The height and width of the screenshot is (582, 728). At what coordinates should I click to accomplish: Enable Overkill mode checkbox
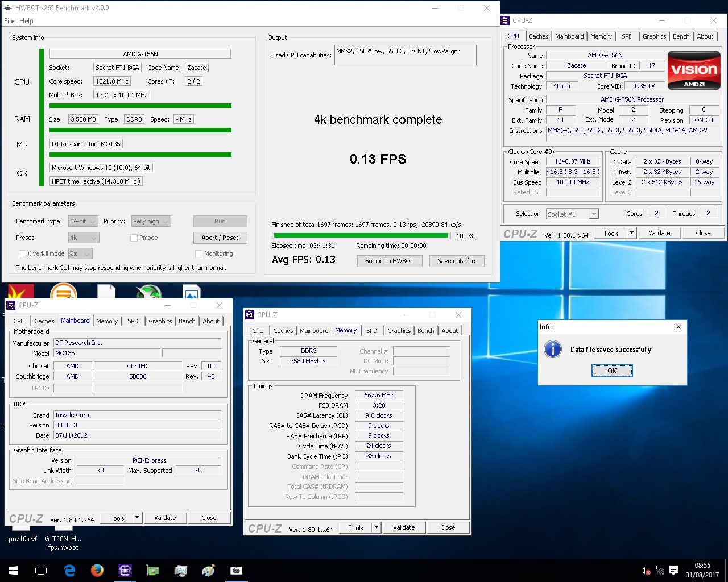point(23,253)
